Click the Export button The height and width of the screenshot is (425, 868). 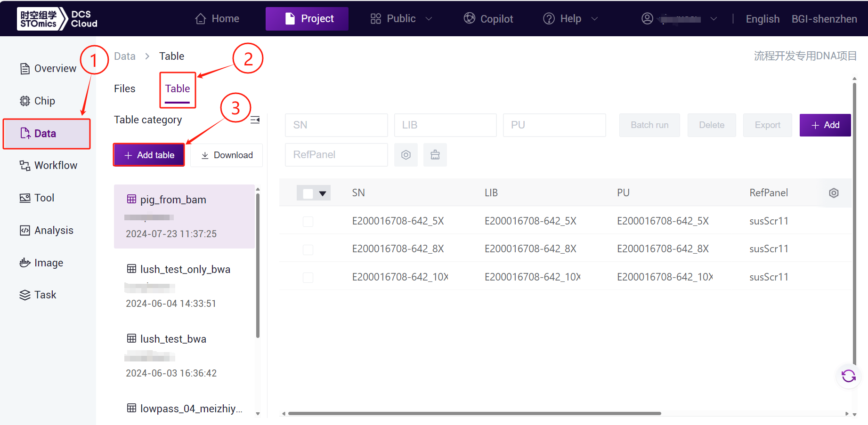768,125
